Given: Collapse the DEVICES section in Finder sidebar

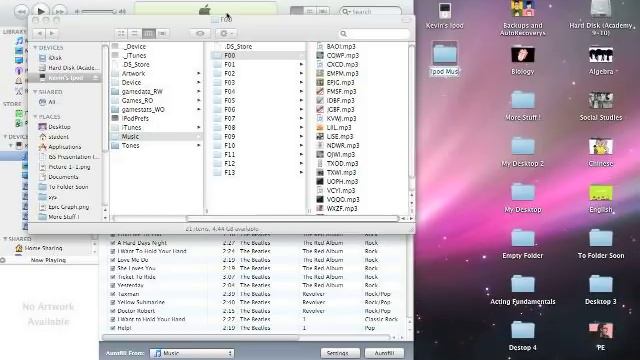Looking at the screenshot, I should 36,48.
